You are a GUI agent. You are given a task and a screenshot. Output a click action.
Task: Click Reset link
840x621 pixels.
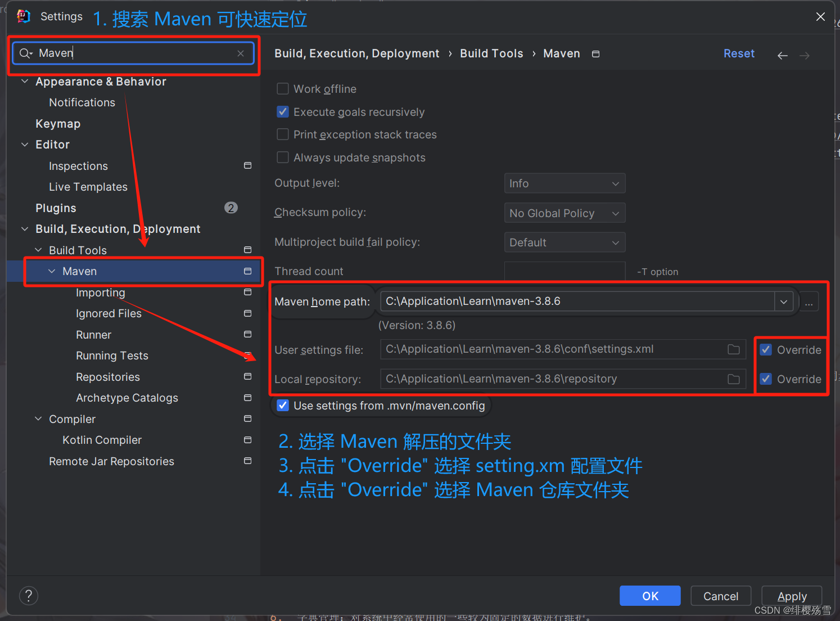pyautogui.click(x=739, y=53)
